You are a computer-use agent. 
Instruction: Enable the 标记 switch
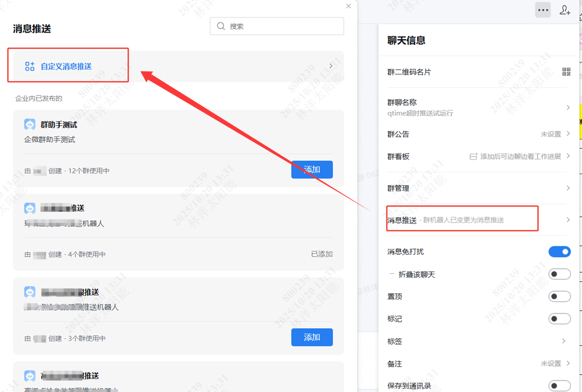click(559, 319)
